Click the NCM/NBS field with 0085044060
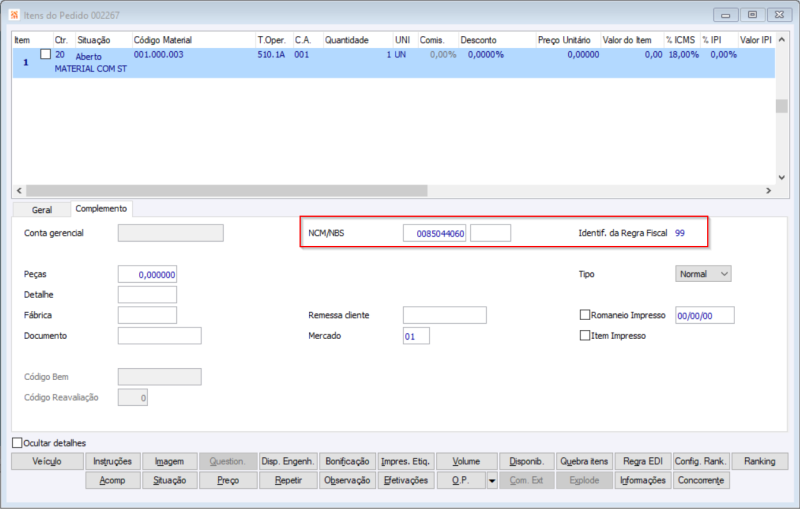 pos(434,233)
